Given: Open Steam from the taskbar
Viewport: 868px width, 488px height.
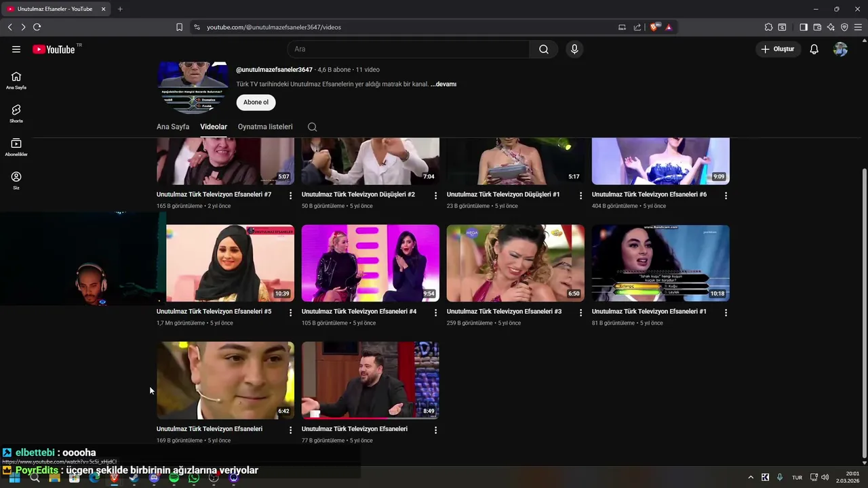Looking at the screenshot, I should point(134,478).
